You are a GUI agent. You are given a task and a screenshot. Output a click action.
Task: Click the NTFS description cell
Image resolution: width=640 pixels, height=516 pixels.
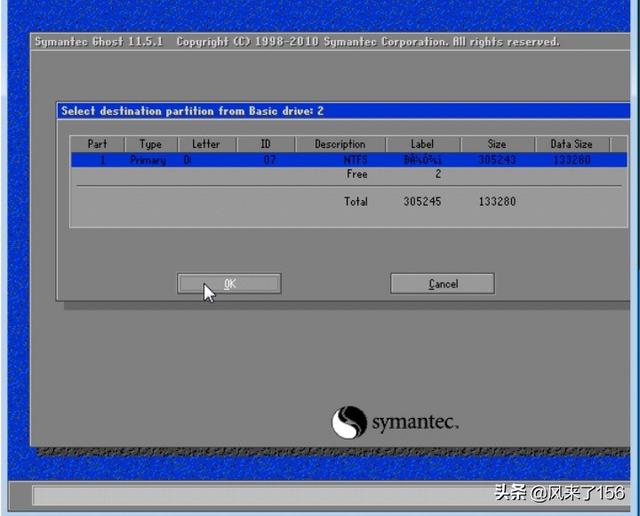(x=356, y=160)
